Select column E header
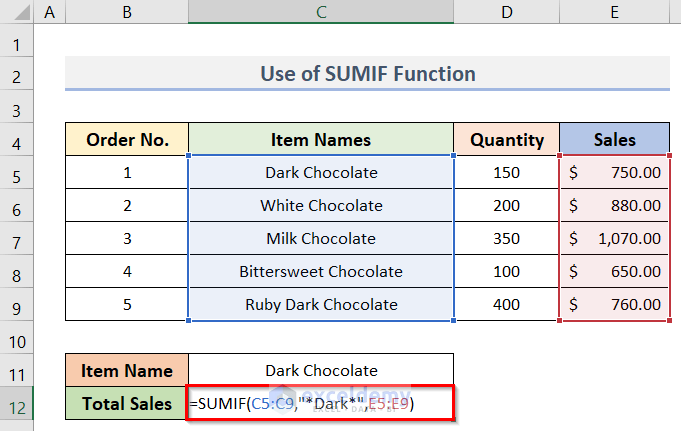 point(615,13)
